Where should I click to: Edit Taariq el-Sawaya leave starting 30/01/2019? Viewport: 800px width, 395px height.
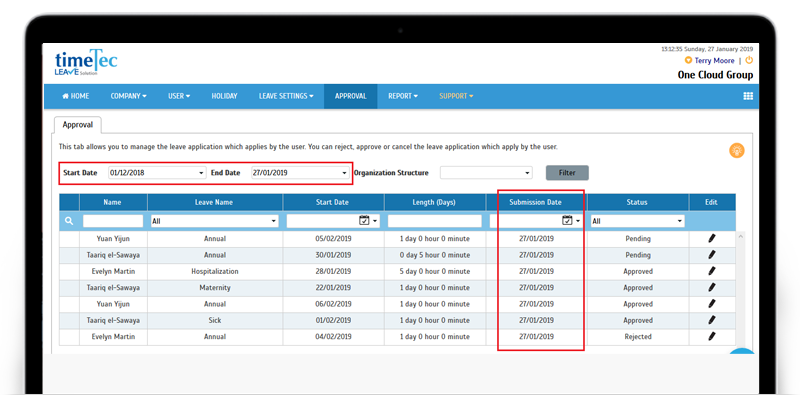point(712,255)
